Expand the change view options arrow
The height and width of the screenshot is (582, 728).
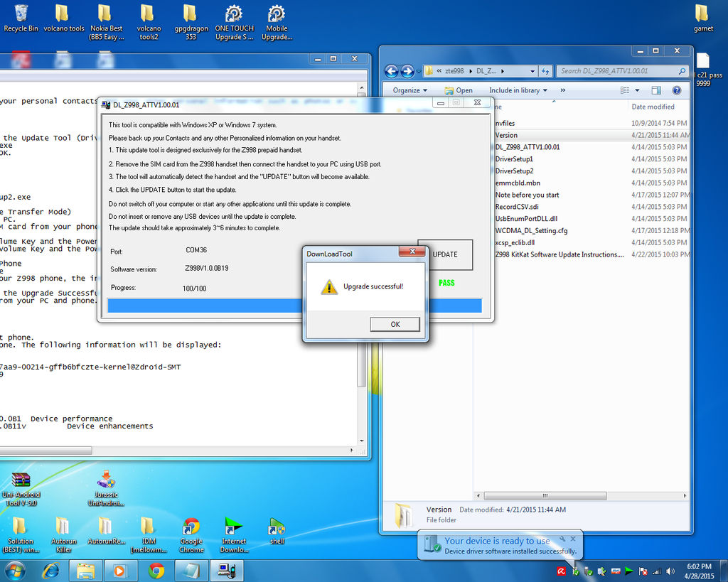click(x=637, y=90)
